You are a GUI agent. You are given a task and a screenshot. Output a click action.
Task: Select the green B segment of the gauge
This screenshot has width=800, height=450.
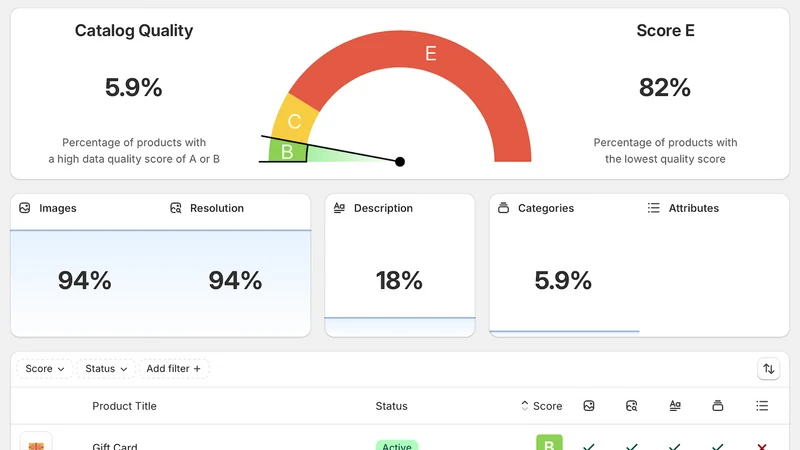[288, 152]
